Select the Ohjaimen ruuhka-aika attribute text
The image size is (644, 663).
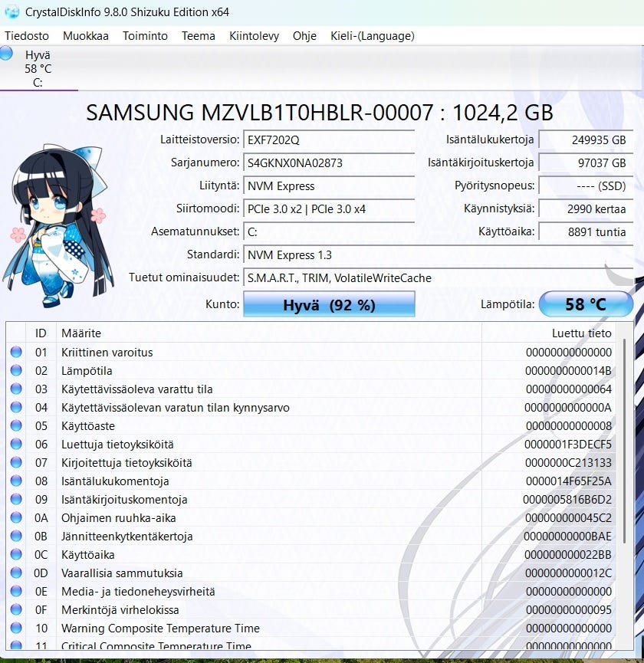118,518
